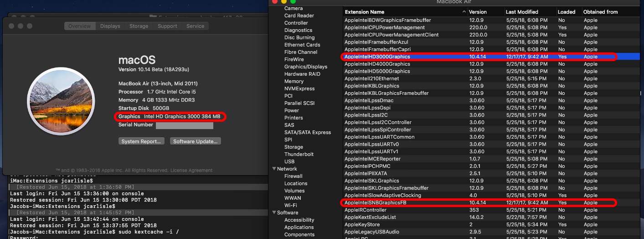Sort by Last Modified column header

click(x=530, y=12)
